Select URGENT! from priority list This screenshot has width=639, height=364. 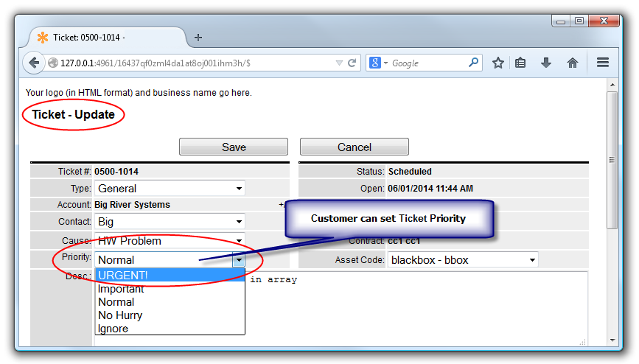pos(170,276)
